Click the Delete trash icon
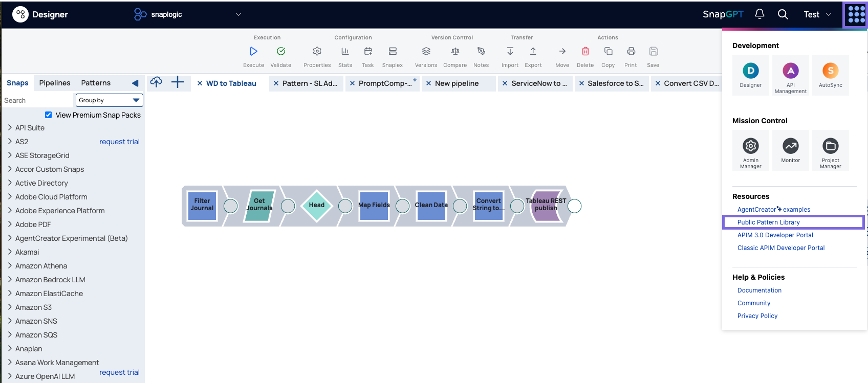 tap(585, 51)
